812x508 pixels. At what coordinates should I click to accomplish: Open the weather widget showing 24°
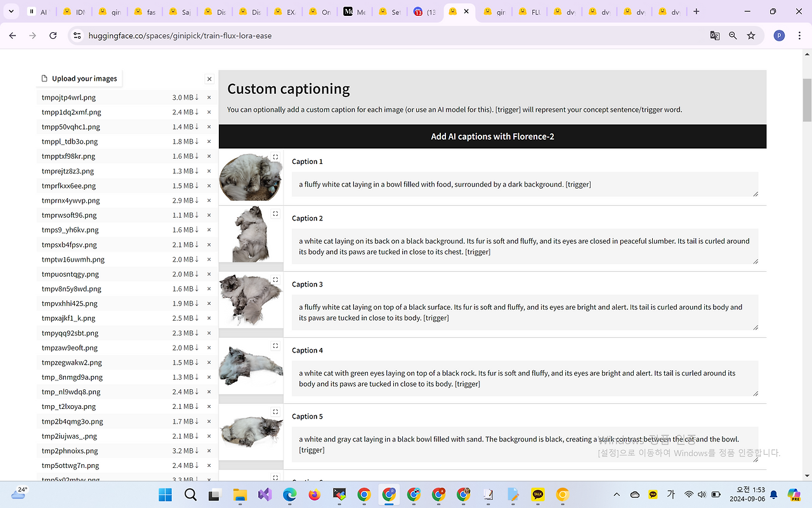point(18,493)
